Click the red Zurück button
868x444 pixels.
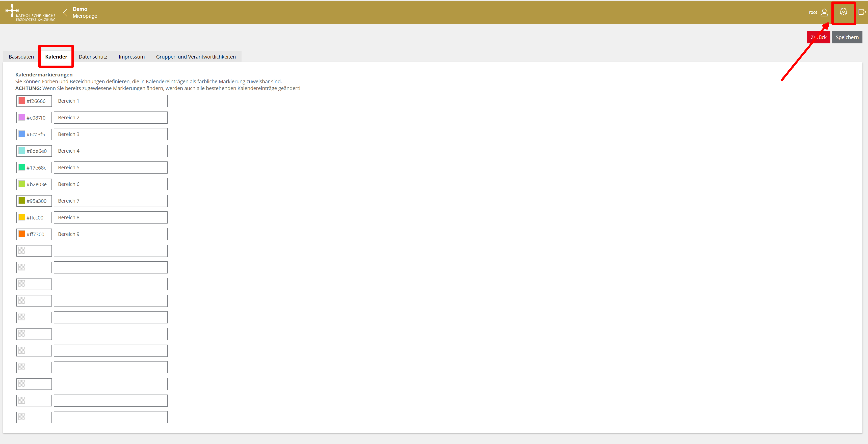click(x=819, y=37)
